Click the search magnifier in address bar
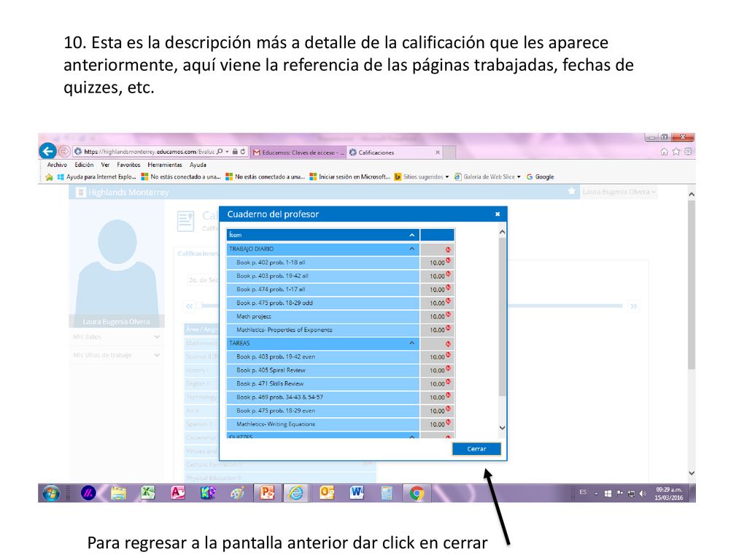The width and height of the screenshot is (747, 560). coord(220,152)
